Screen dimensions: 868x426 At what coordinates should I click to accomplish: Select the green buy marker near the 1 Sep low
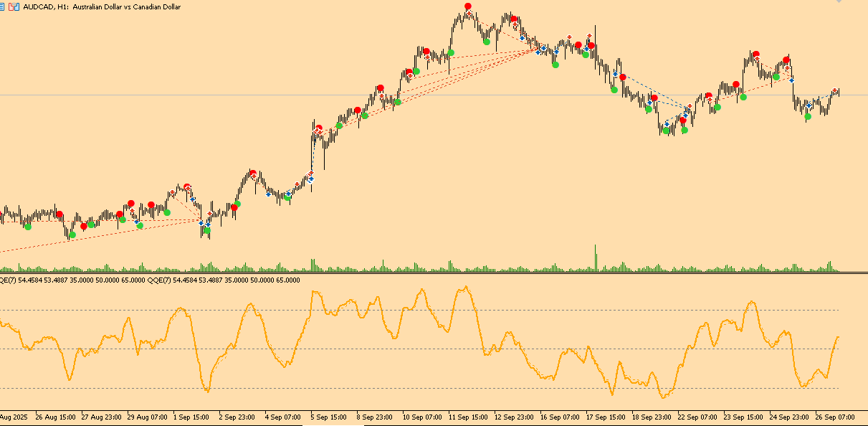pos(207,230)
